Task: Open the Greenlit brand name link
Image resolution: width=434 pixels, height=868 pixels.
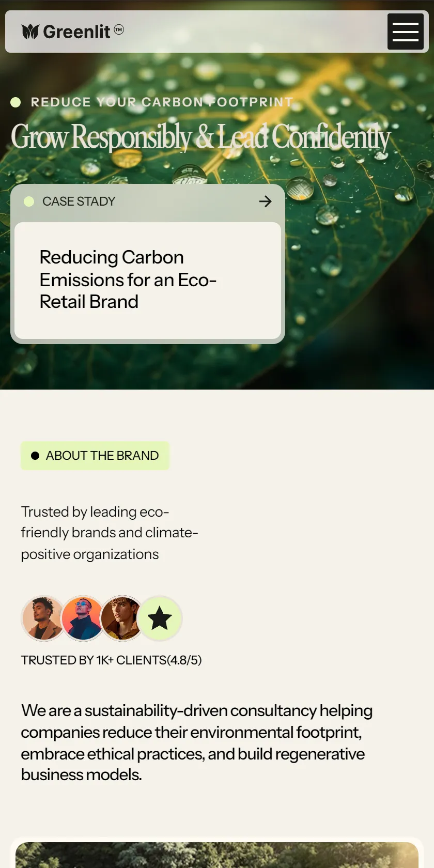Action: click(76, 32)
